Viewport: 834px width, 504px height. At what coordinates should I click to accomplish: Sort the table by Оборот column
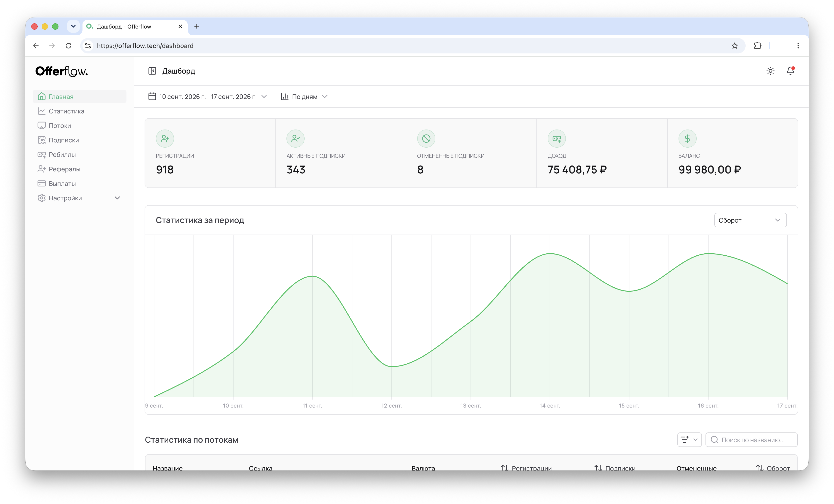point(773,468)
